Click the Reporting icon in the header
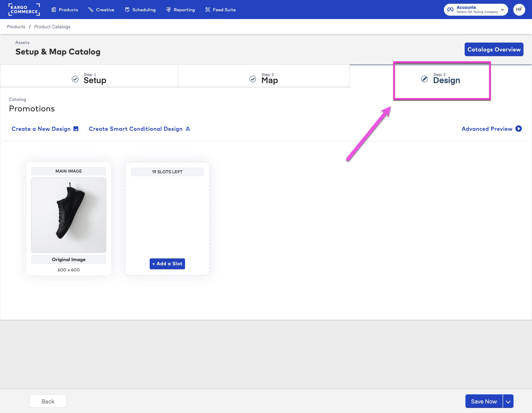 (x=168, y=10)
